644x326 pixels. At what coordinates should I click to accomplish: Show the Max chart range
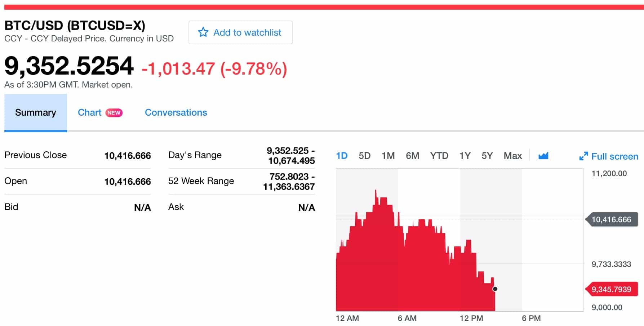(x=512, y=156)
